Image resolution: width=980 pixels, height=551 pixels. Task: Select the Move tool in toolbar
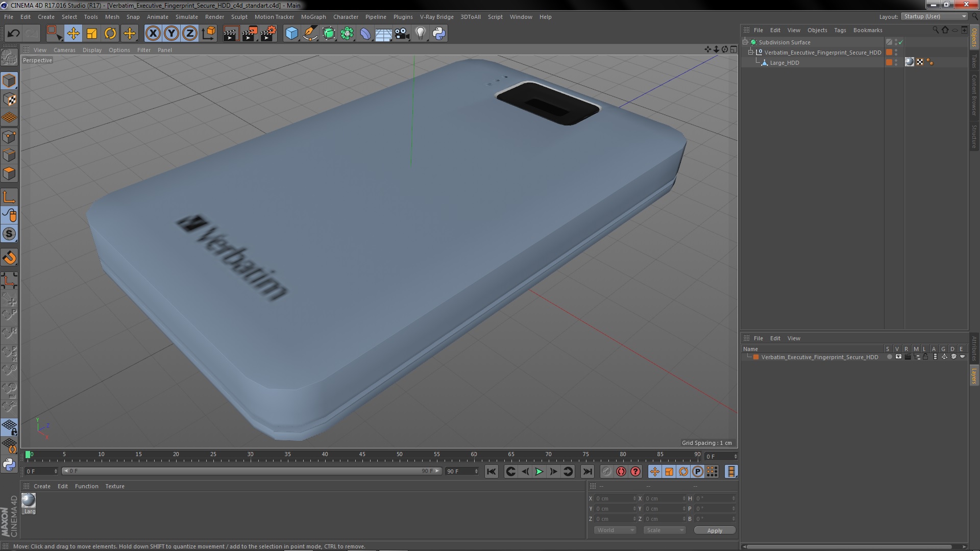(x=73, y=34)
